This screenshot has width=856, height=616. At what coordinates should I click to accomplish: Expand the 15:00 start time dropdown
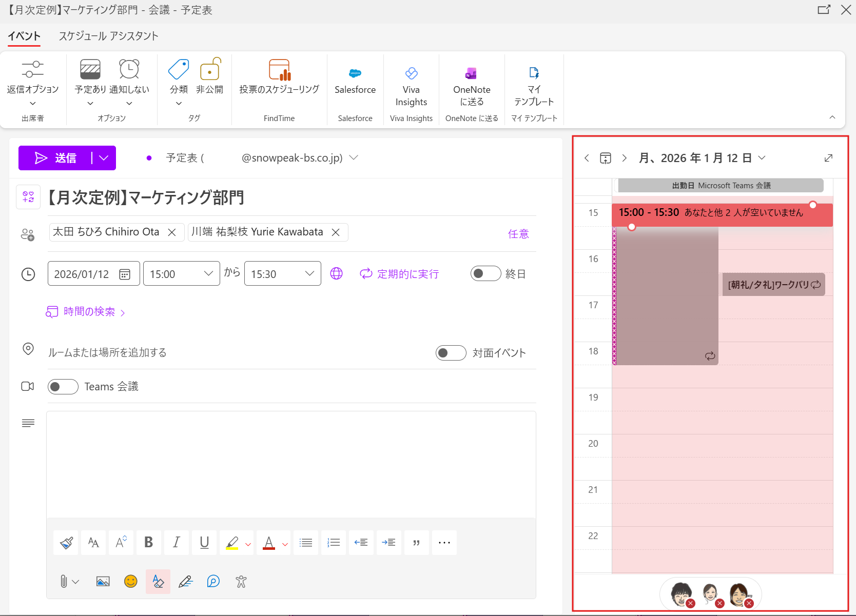(208, 273)
